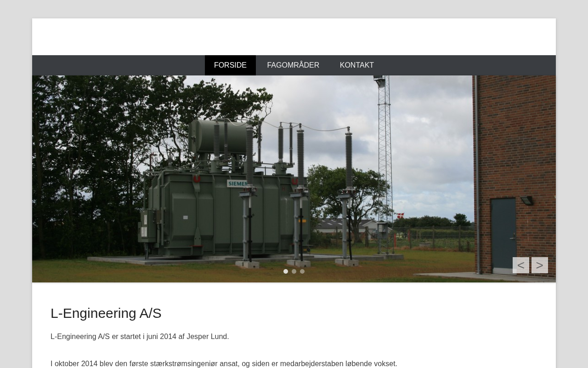
Task: Open the Kontakt menu item
Action: [357, 65]
